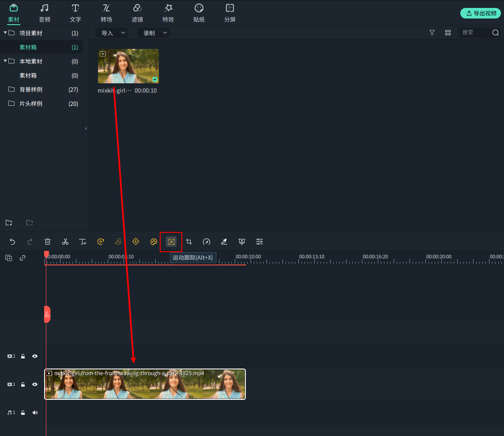Mute audio track 1 speaker icon

coord(35,413)
